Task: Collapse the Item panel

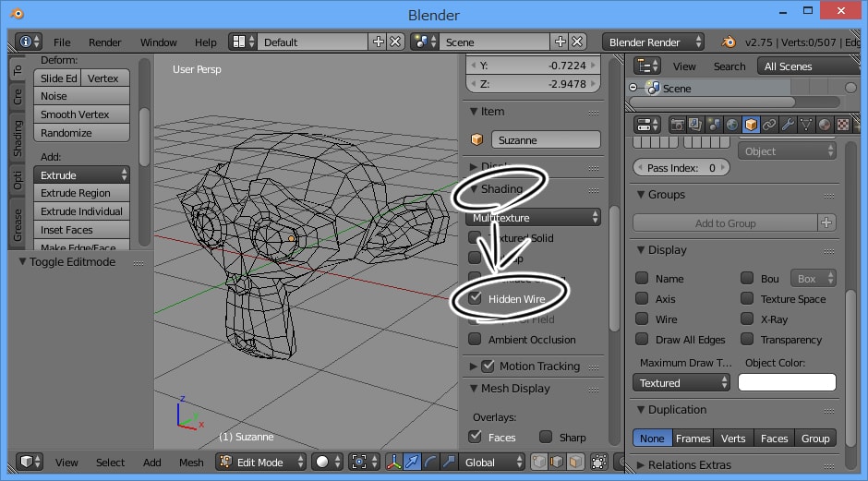Action: click(474, 112)
